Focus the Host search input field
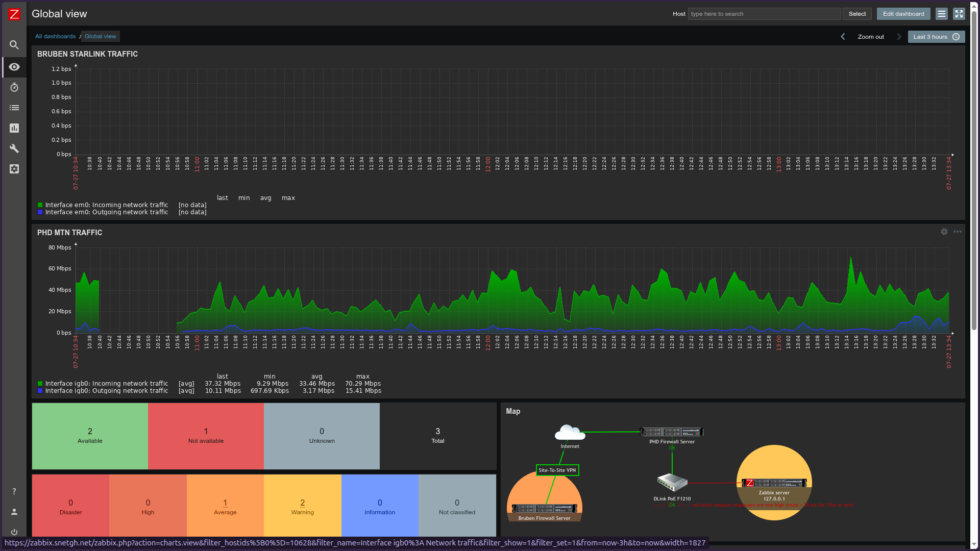 click(764, 14)
